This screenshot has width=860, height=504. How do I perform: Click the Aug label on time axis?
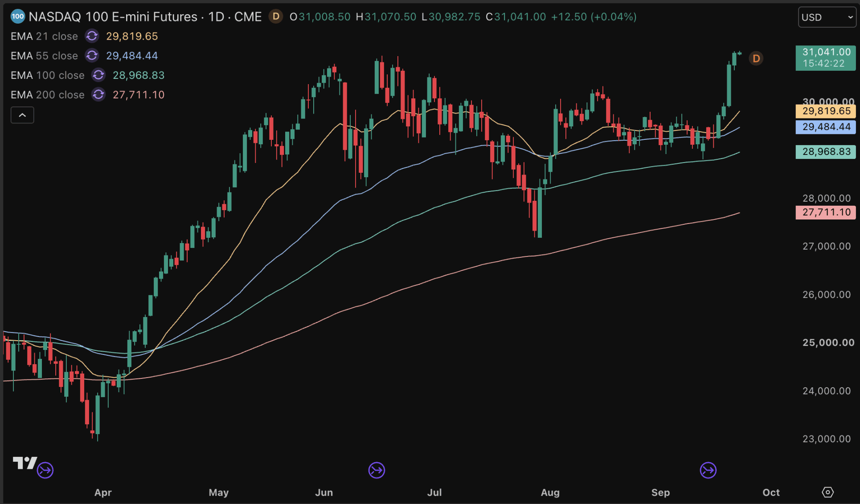tap(550, 492)
